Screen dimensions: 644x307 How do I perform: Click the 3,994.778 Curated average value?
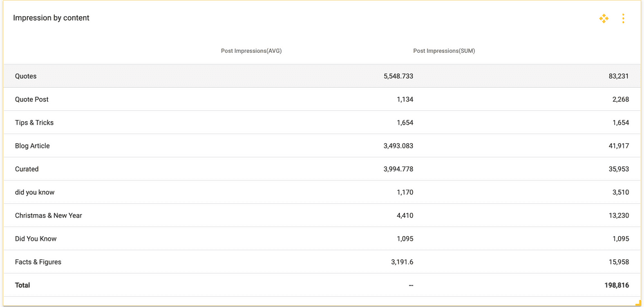pos(398,169)
